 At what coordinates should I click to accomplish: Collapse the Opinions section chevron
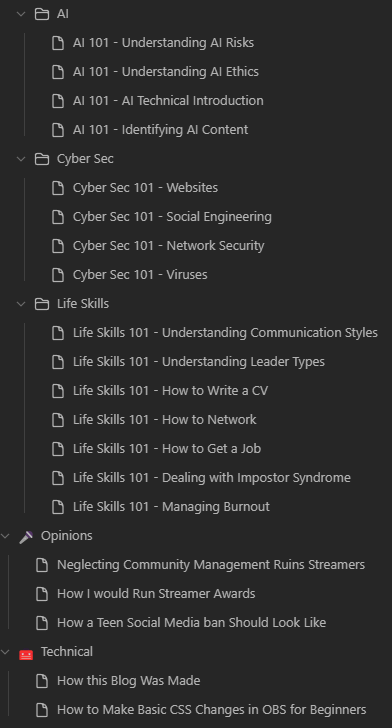point(5,536)
